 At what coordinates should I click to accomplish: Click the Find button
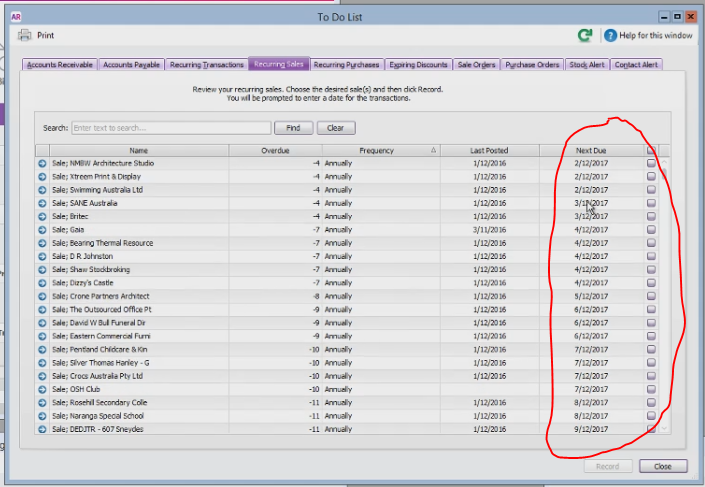pyautogui.click(x=293, y=128)
